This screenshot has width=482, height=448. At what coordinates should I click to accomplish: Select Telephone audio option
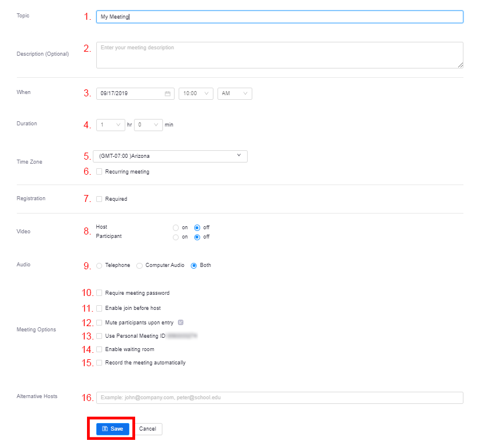tap(99, 266)
